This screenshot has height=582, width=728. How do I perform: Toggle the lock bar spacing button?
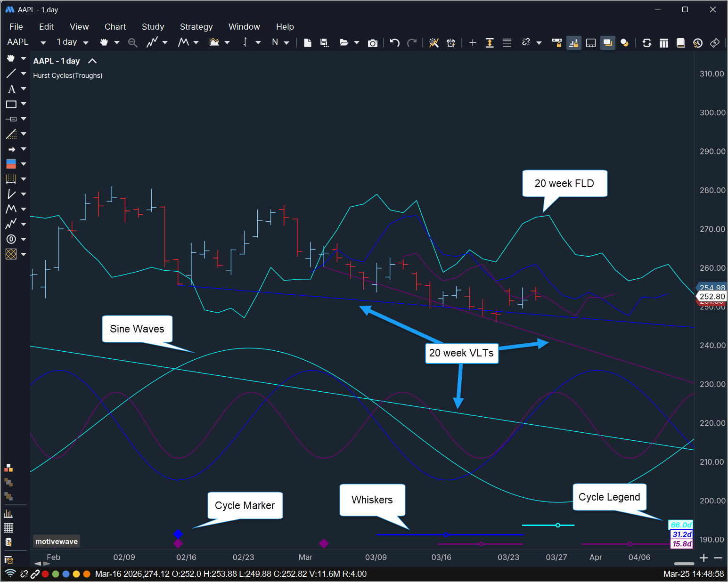[556, 43]
